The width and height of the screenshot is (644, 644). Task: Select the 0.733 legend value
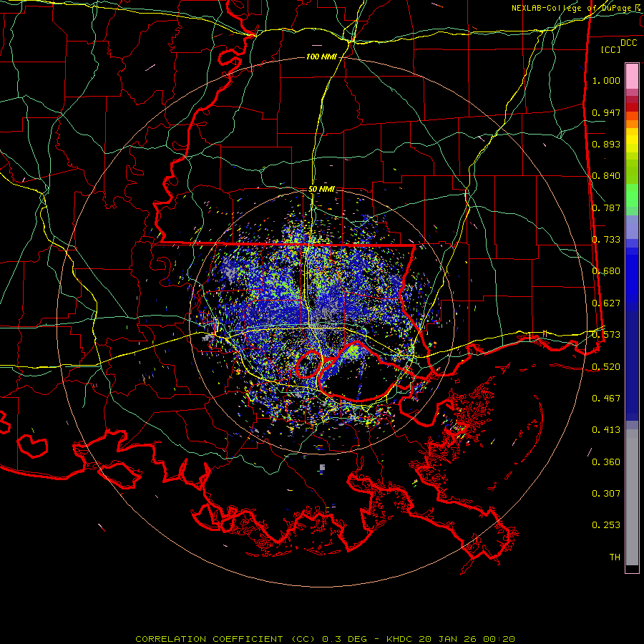click(606, 240)
